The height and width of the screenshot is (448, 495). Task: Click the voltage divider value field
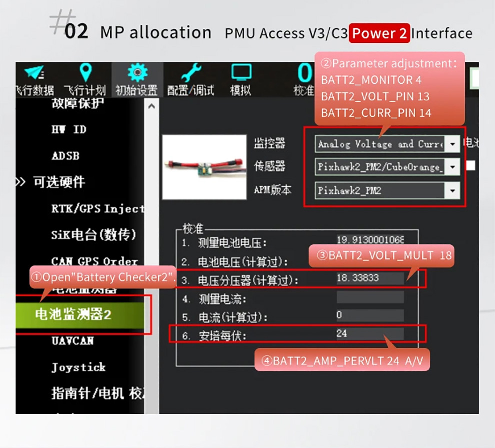(x=370, y=278)
